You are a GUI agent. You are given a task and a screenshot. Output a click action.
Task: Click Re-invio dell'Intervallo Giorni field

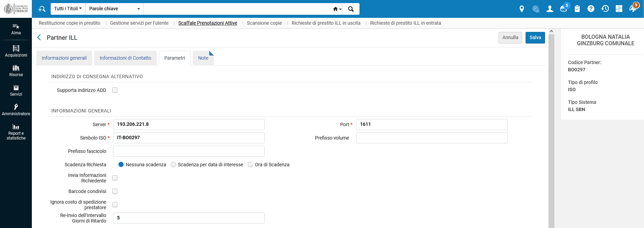[x=189, y=218]
